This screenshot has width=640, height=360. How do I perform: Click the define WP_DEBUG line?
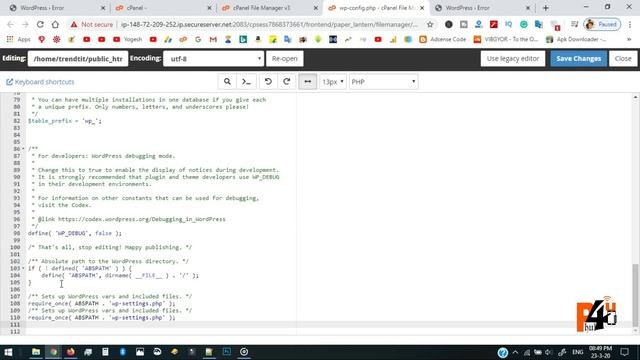click(x=75, y=233)
